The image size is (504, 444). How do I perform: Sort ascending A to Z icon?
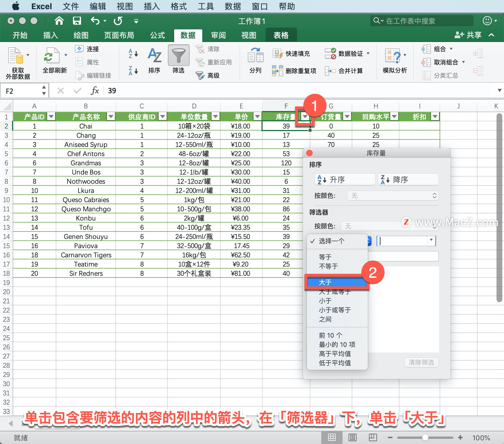tap(133, 53)
